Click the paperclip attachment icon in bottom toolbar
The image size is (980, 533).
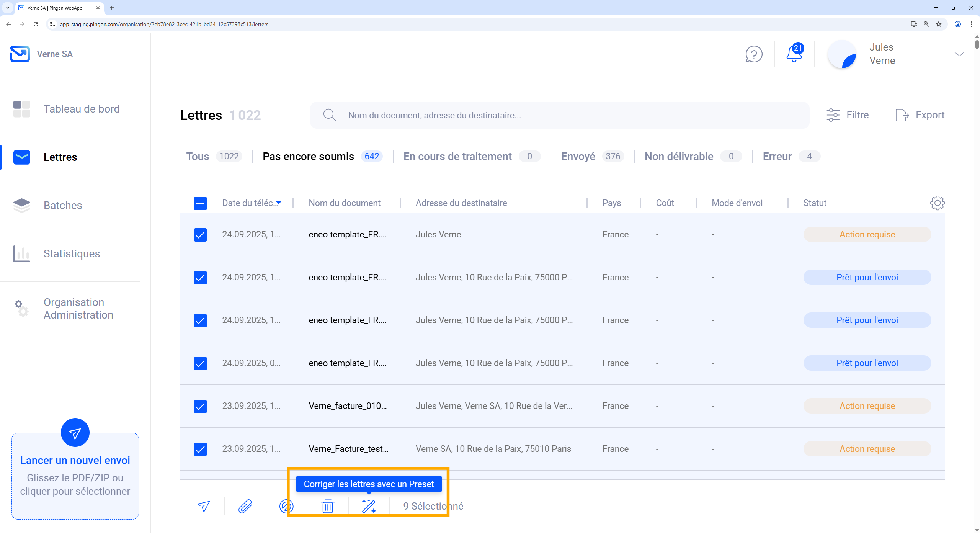coord(245,506)
